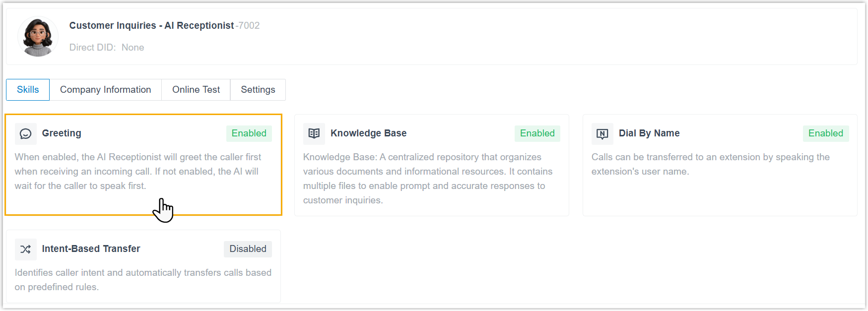Click the Customer Inquiries - AI Receptionist heading

click(x=151, y=26)
